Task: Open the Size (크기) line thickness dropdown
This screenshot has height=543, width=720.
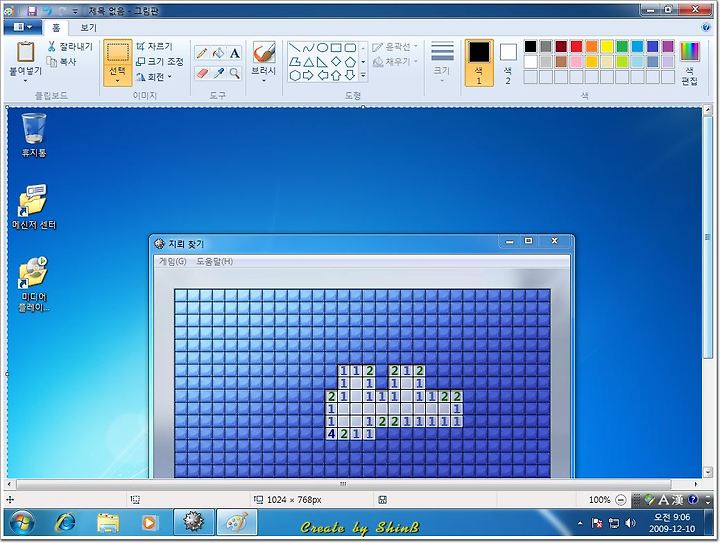Action: pyautogui.click(x=442, y=63)
